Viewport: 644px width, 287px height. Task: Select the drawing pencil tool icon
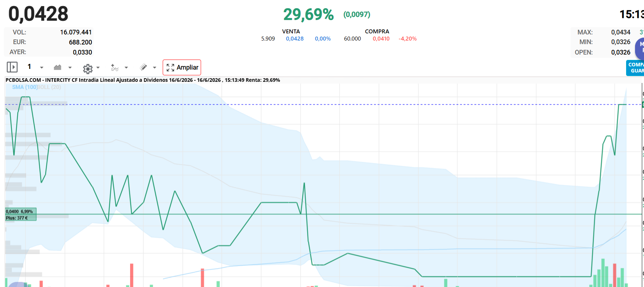coord(143,67)
